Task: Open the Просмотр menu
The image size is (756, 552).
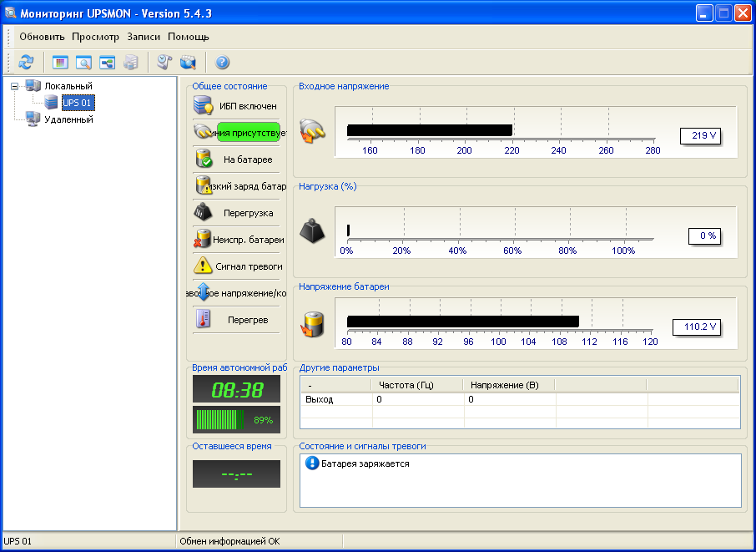Action: coord(95,37)
